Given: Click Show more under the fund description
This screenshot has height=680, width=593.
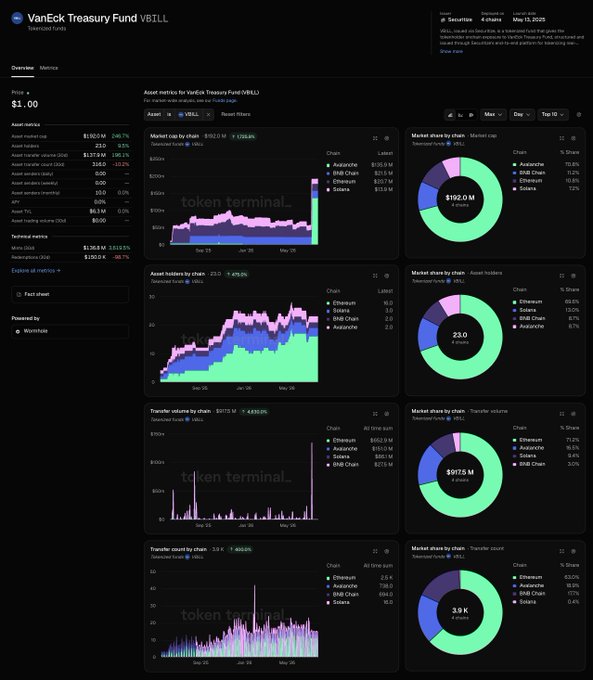Looking at the screenshot, I should (451, 51).
